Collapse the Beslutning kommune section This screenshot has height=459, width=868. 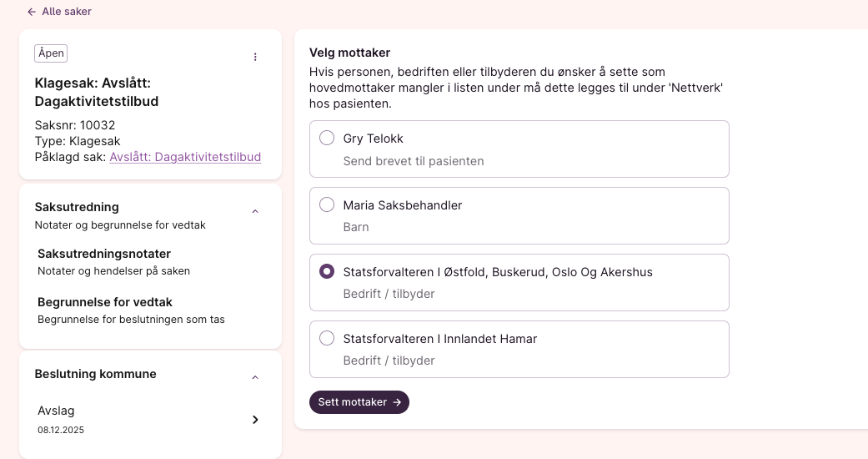click(x=255, y=377)
